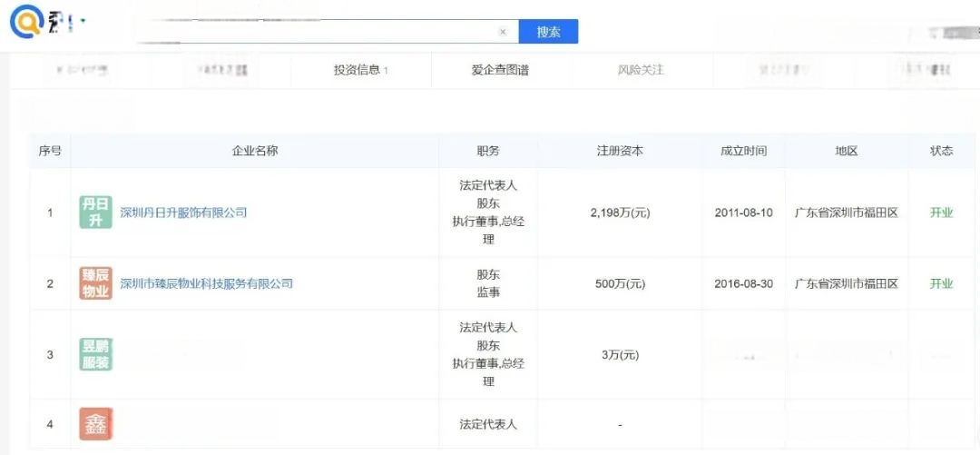Viewport: 980px width, 455px height.
Task: Click the role cell of the 昱鹏服装 row
Action: click(x=488, y=354)
